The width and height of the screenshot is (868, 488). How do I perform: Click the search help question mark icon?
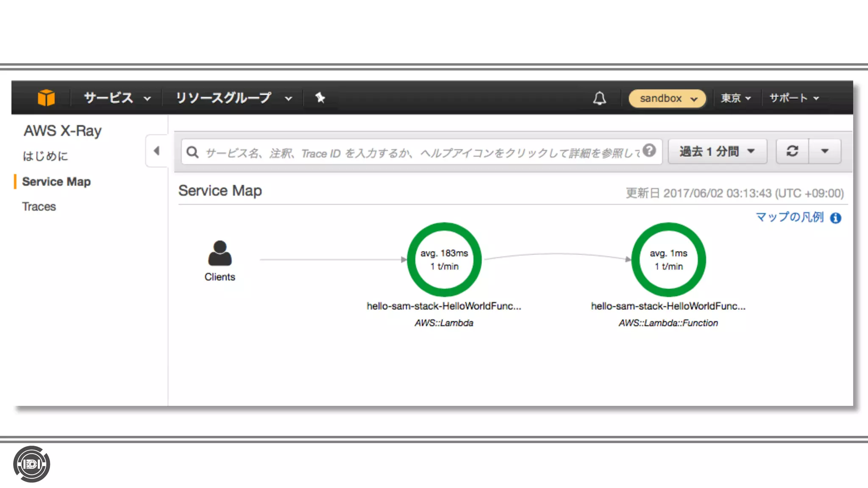pos(649,150)
